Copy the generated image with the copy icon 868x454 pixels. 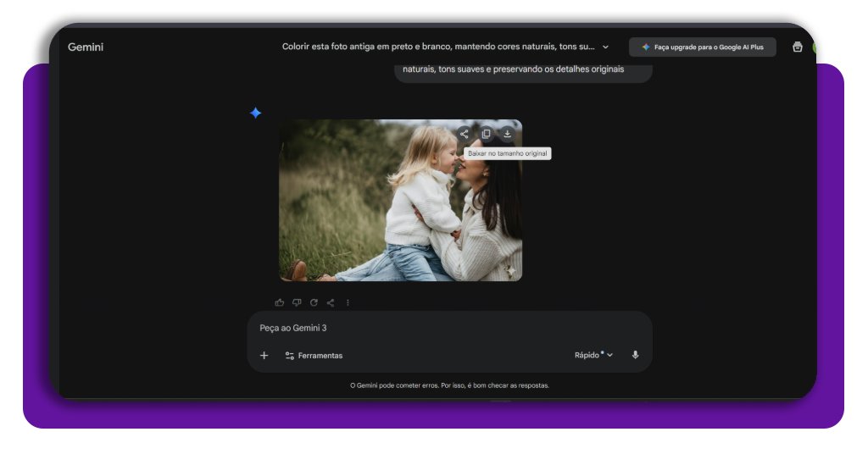coord(486,133)
